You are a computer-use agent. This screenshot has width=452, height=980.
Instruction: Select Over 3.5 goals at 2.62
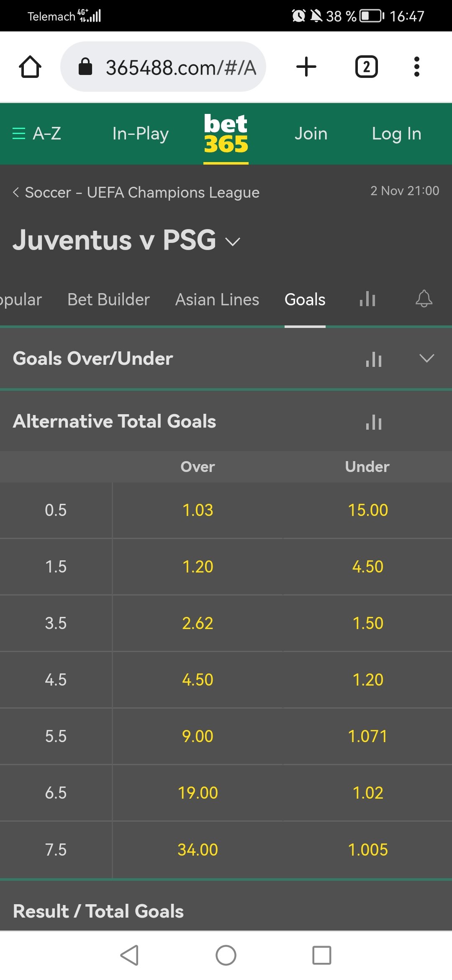pos(198,623)
